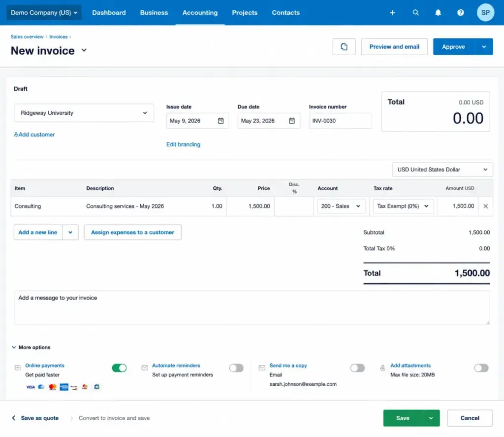Go to Sales overview breadcrumb
Image resolution: width=504 pixels, height=437 pixels.
(x=27, y=36)
